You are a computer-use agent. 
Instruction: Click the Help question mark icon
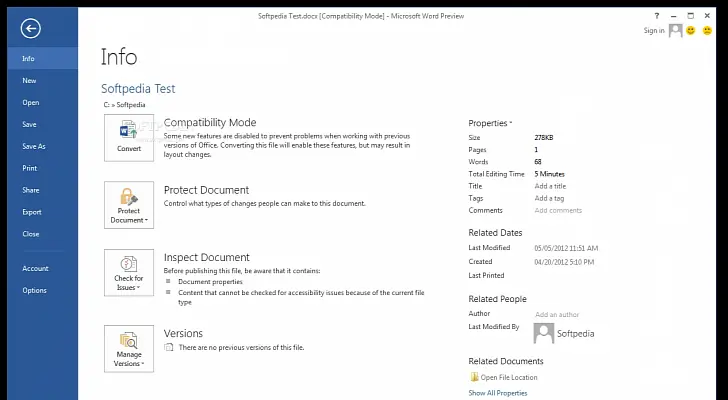tap(656, 16)
